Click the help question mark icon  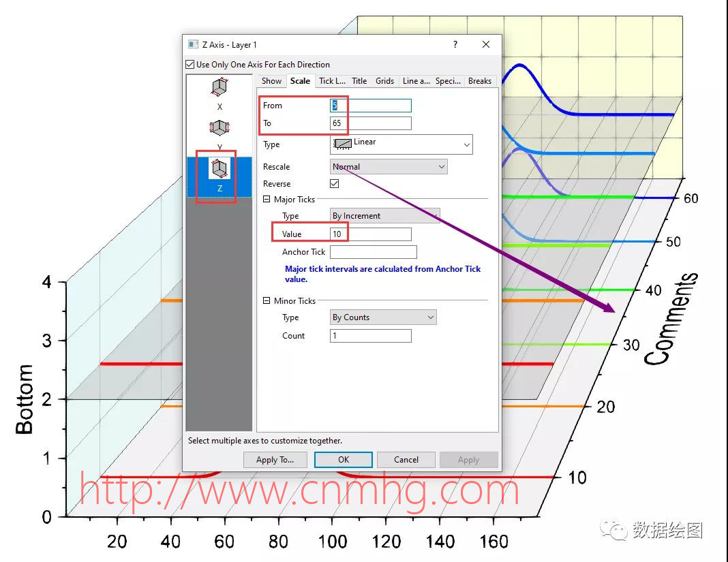[455, 45]
